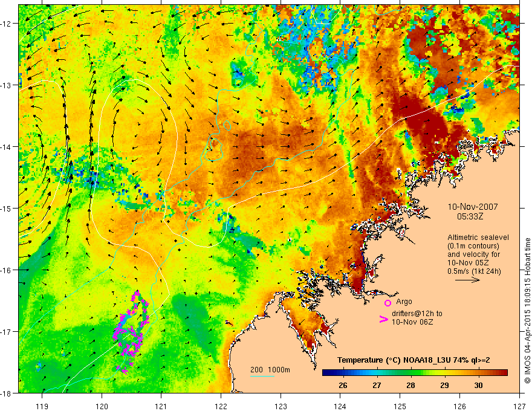The image size is (532, 411).
Task: Click longitude axis label 125
Action: point(400,406)
